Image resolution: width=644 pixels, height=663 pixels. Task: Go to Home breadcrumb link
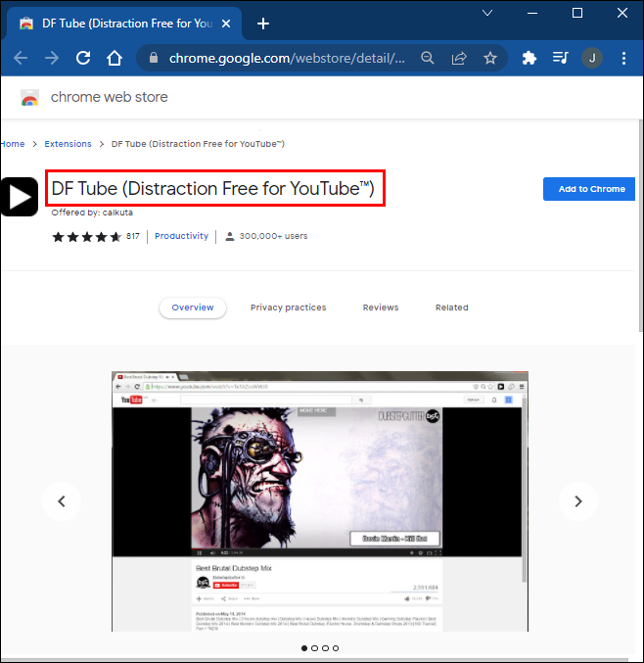pos(13,144)
